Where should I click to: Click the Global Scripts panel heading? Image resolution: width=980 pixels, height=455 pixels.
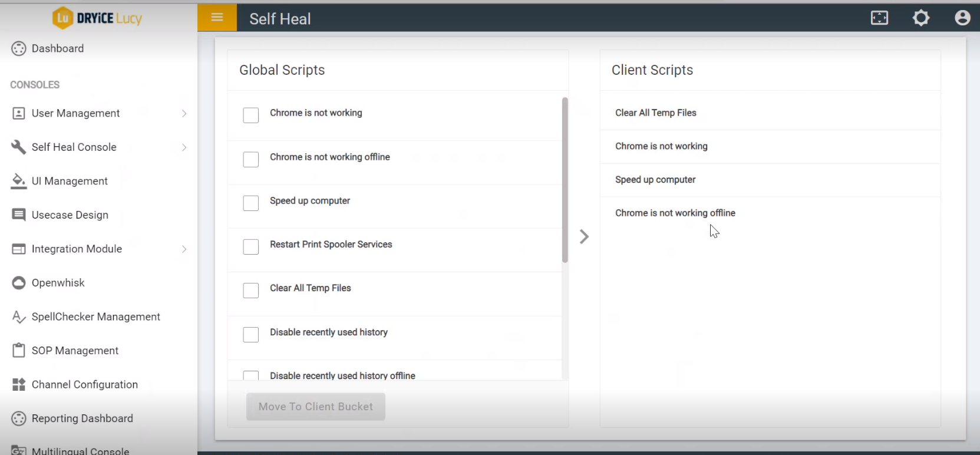tap(282, 70)
